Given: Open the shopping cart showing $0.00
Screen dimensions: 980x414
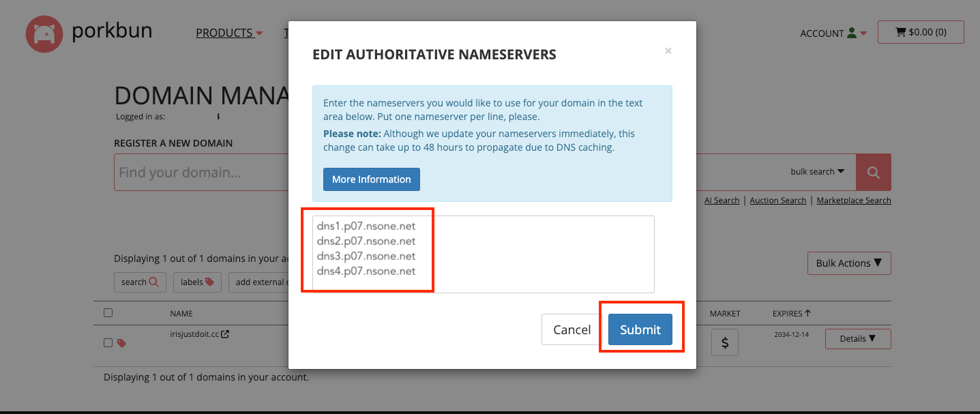Looking at the screenshot, I should point(920,32).
